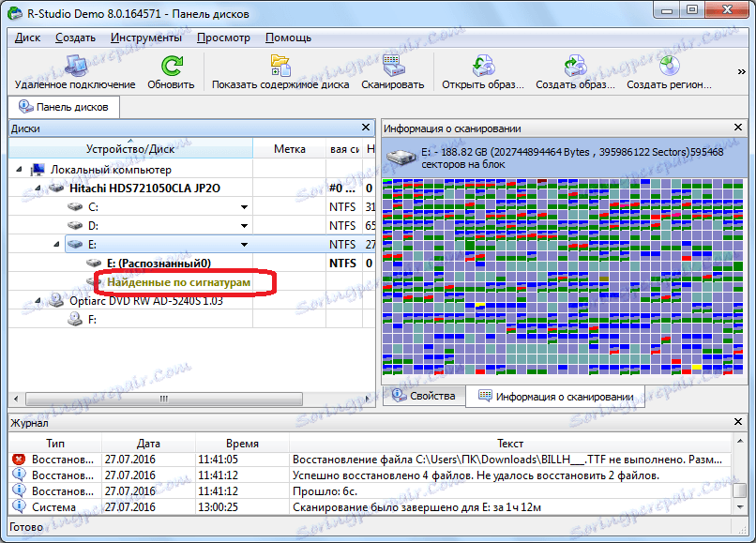This screenshot has height=543, width=756.
Task: Click log scrollbar up arrow
Action: [x=739, y=442]
